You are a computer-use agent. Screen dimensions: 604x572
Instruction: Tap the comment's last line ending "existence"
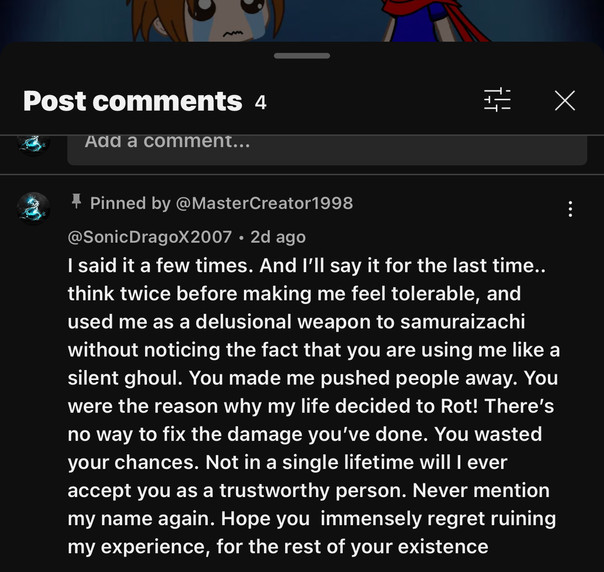tap(277, 547)
